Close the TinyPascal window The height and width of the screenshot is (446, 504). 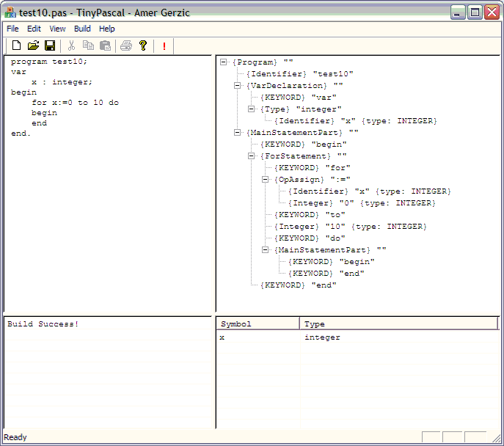[492, 13]
